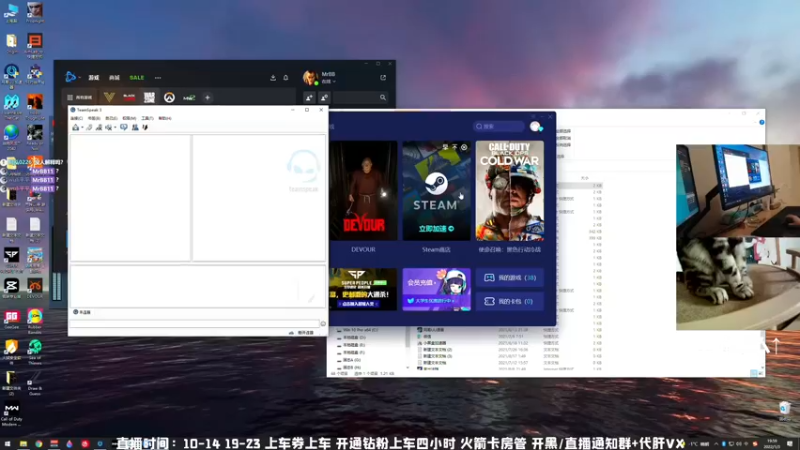Open the Call of Duty Modern Warfare desktop shortcut

click(12, 414)
